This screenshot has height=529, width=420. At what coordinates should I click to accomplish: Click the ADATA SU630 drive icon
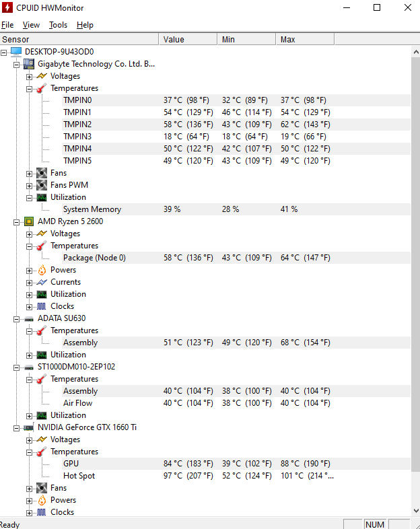[29, 318]
